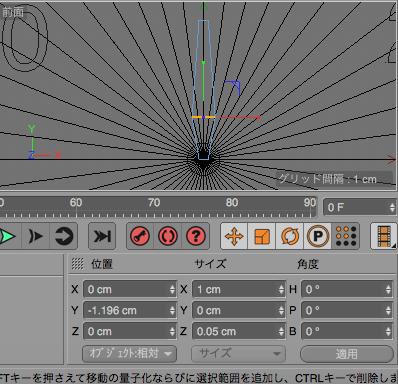Go to next keyframe arrow icon
Image resolution: width=398 pixels, height=384 pixels.
coord(36,236)
